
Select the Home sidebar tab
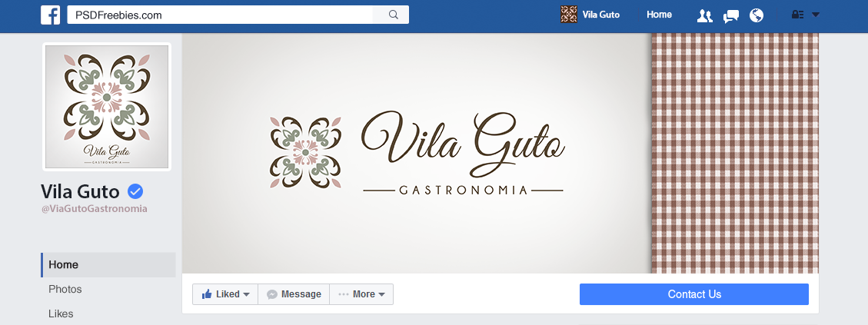(108, 264)
